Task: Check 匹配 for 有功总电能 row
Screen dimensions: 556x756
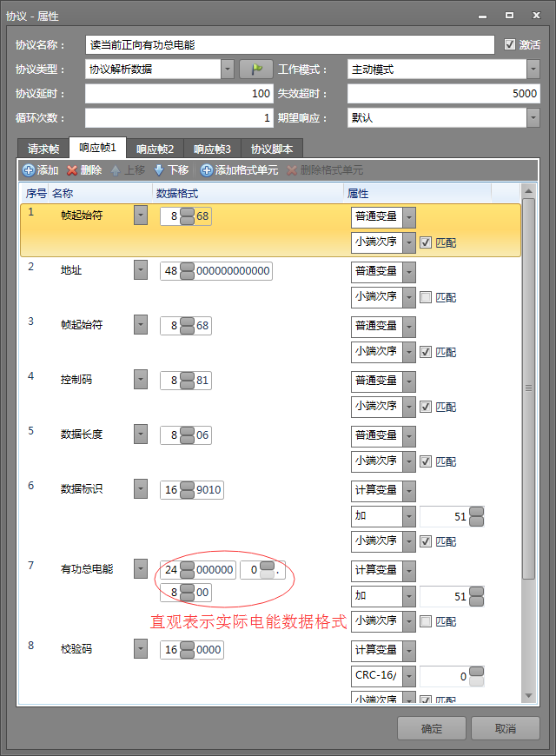Action: pos(426,621)
